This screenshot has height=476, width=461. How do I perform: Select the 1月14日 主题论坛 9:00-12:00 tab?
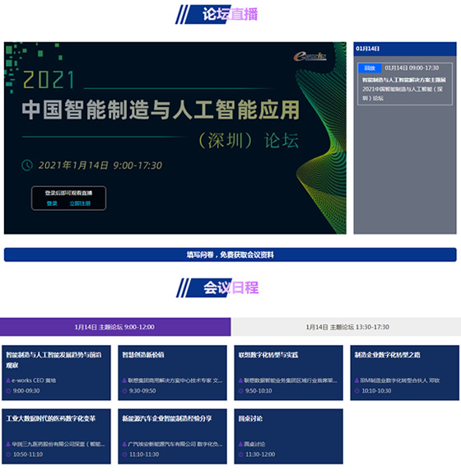(x=115, y=327)
